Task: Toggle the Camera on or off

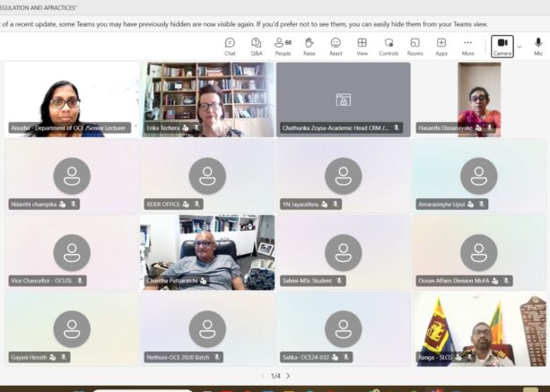Action: click(502, 46)
